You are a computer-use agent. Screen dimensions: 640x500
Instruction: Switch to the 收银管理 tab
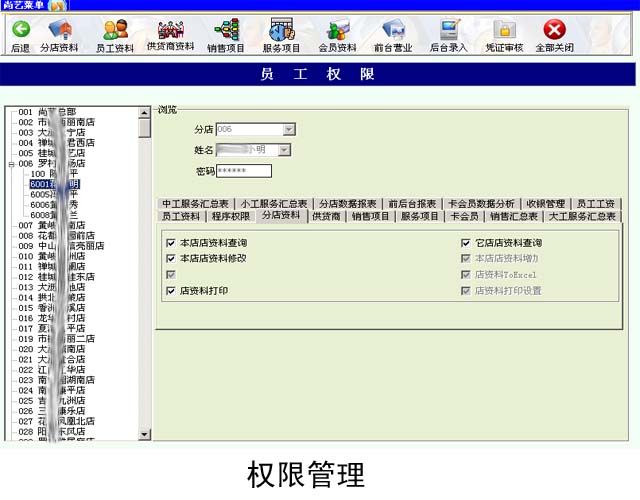[546, 203]
